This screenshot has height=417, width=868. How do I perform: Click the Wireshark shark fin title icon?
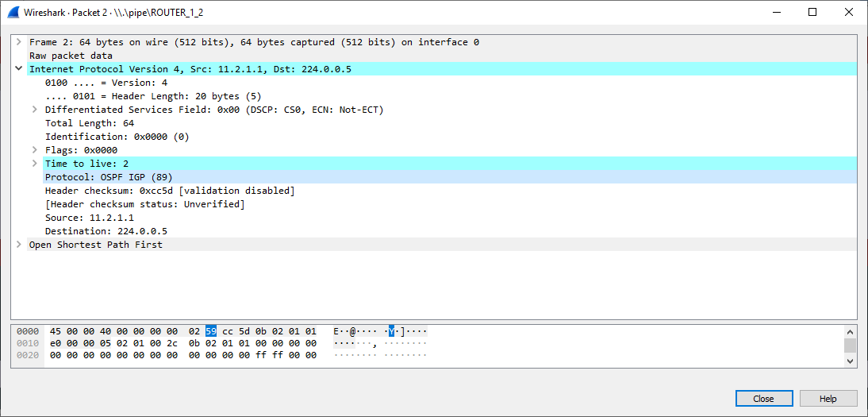[13, 12]
